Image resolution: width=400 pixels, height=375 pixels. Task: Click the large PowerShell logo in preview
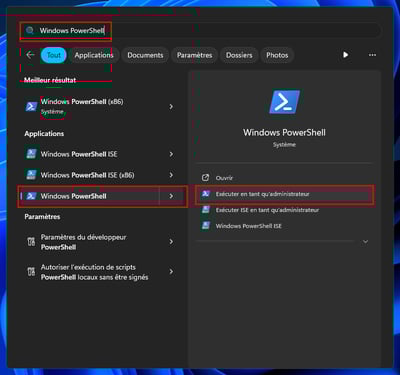click(284, 102)
